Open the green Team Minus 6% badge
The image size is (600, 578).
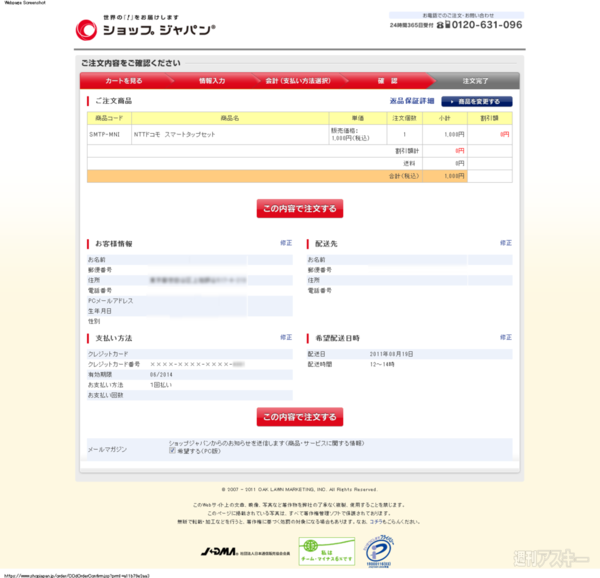tap(326, 551)
